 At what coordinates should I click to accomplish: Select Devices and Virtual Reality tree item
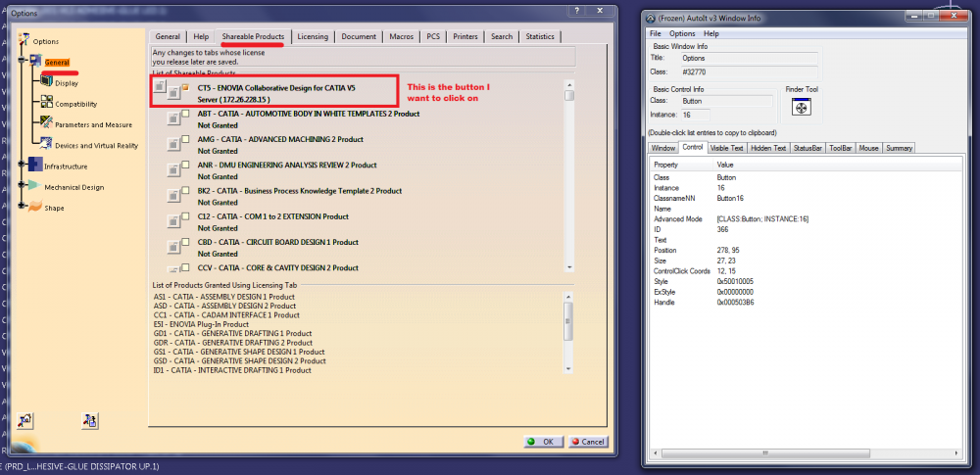(96, 145)
